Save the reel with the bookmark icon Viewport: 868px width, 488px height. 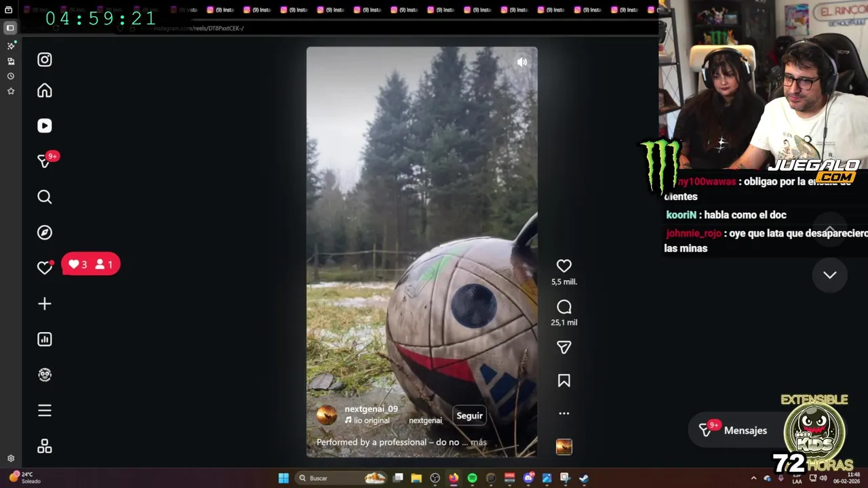coord(564,381)
